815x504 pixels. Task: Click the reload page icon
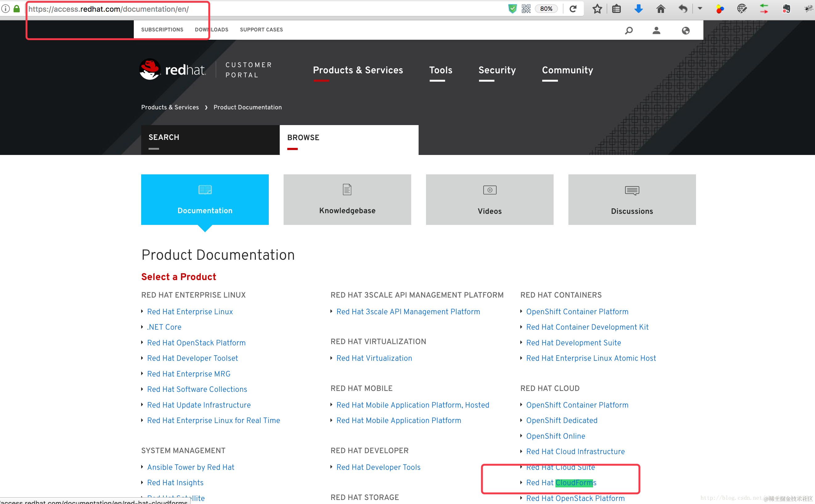point(573,9)
